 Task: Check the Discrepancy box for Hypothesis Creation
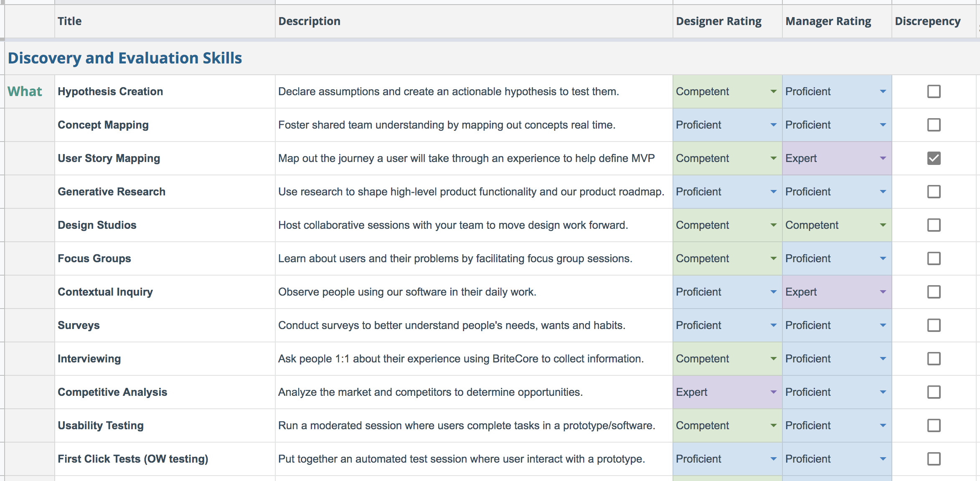[934, 91]
